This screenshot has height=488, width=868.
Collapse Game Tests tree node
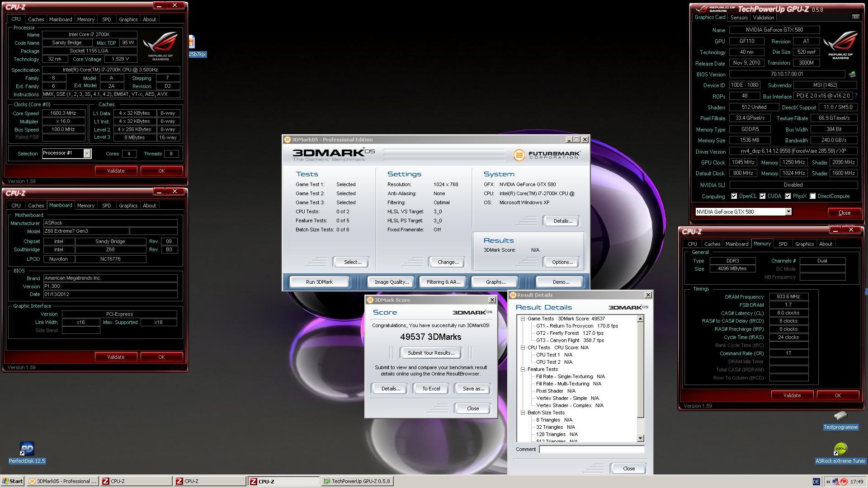pyautogui.click(x=523, y=319)
